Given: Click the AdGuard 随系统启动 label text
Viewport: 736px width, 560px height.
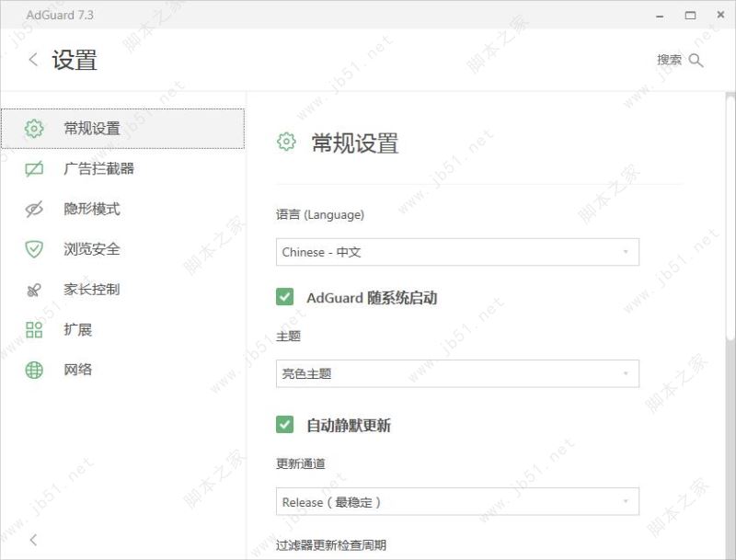Looking at the screenshot, I should tap(372, 298).
